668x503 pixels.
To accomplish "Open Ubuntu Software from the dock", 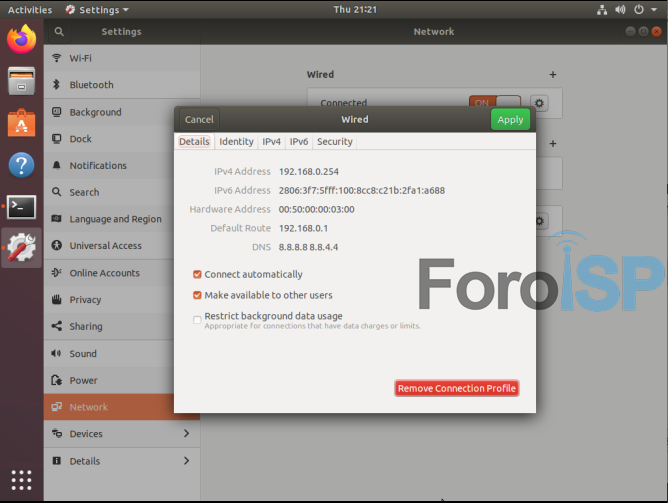I will 21,123.
